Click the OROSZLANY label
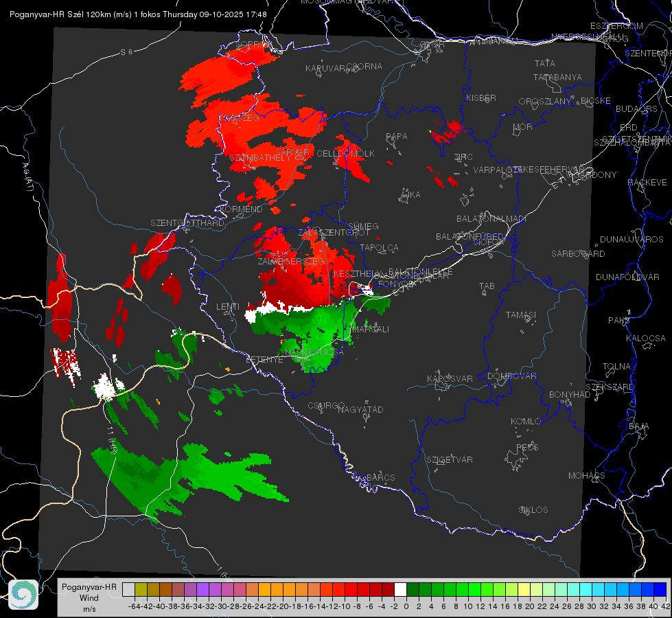Viewport: 672px width, 618px height. tap(545, 101)
